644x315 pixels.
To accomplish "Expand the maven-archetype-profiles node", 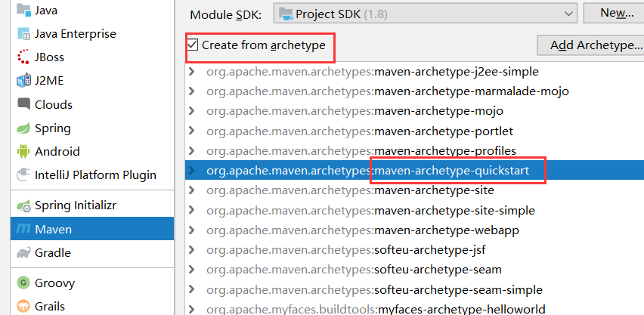I will point(191,151).
